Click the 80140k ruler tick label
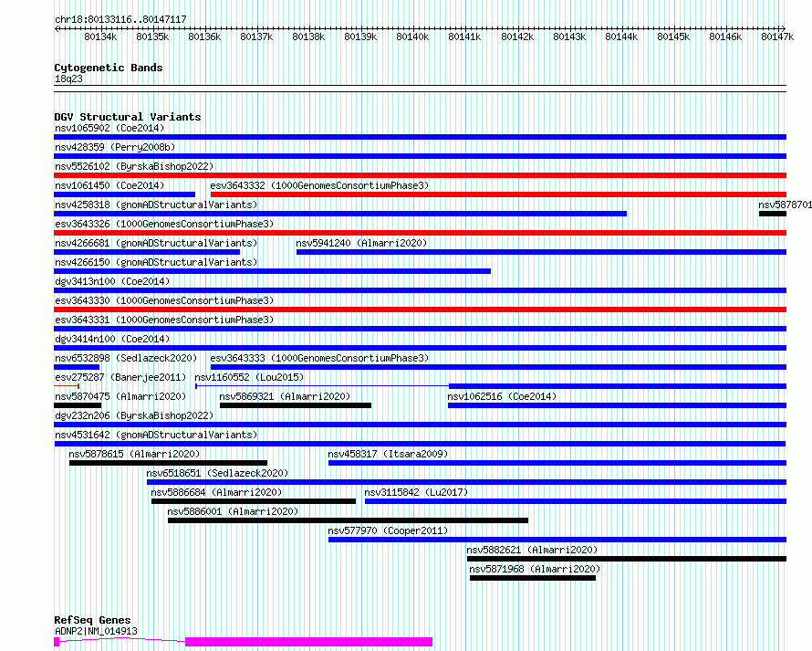This screenshot has height=651, width=812. click(x=412, y=37)
